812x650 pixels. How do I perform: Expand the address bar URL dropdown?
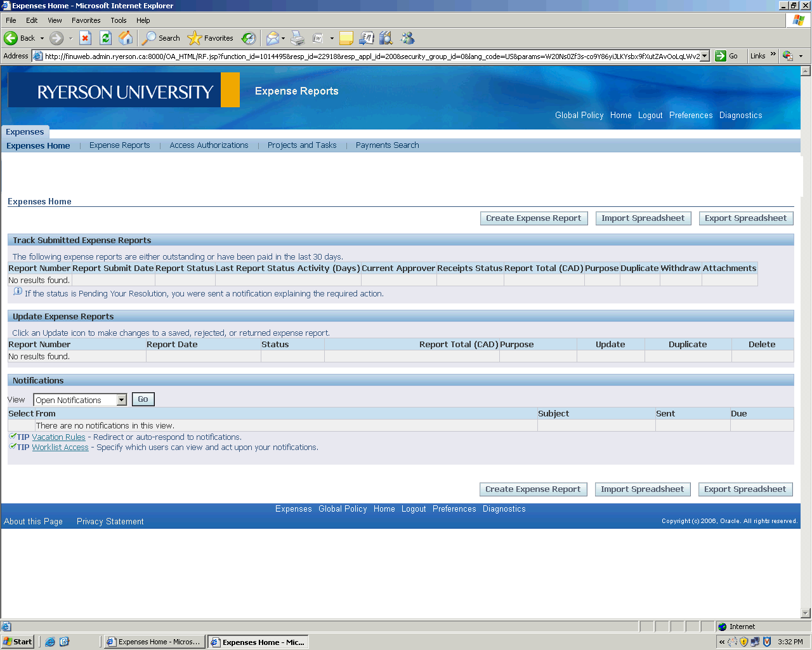tap(704, 56)
